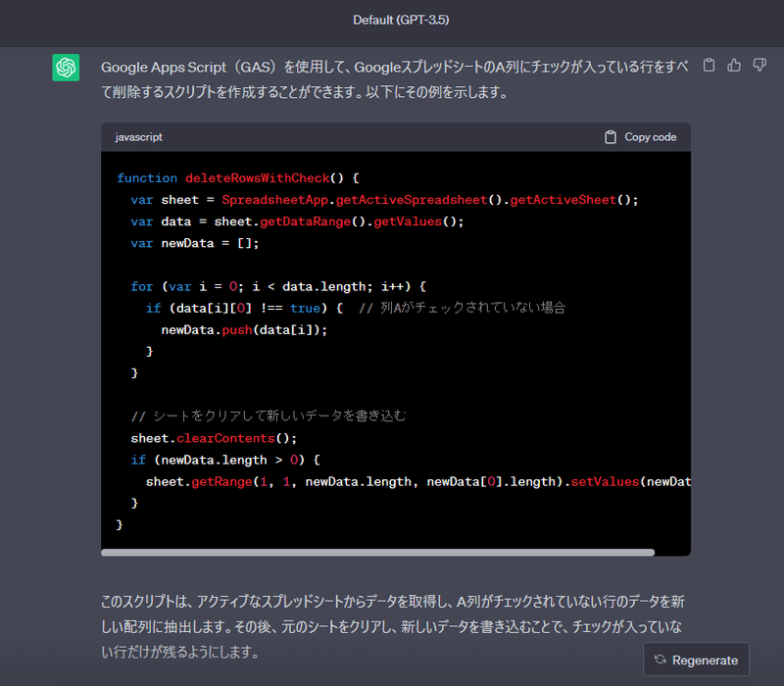Give the response a thumbs up
The width and height of the screenshot is (784, 686).
point(734,65)
